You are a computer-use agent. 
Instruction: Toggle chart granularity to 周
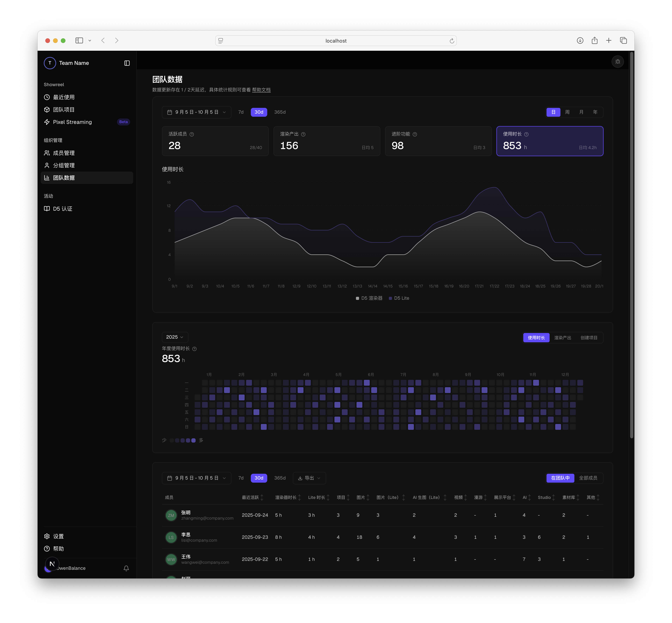point(567,112)
